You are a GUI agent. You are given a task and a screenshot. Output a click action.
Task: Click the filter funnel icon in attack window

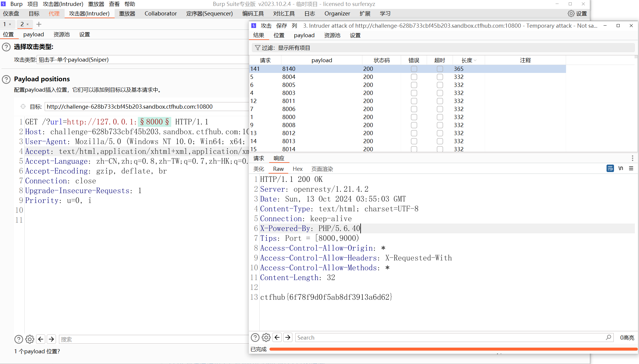[x=258, y=48]
